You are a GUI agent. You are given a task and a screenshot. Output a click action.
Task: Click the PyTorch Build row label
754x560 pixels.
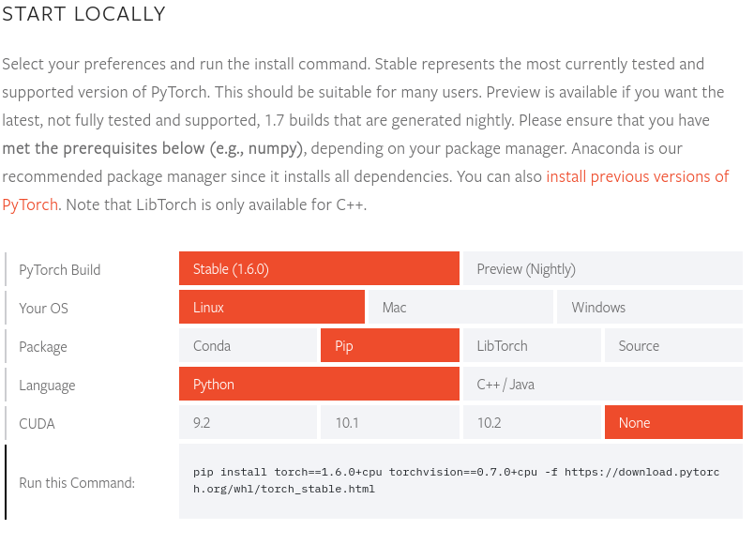click(x=60, y=270)
